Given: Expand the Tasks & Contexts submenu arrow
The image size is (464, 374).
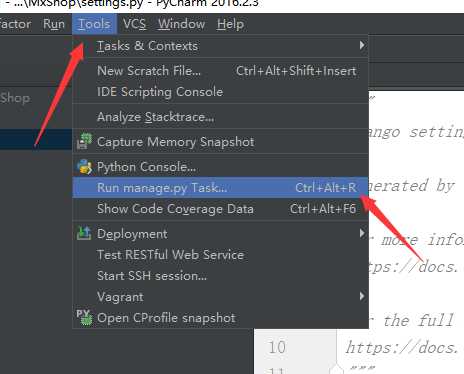Looking at the screenshot, I should coord(362,45).
